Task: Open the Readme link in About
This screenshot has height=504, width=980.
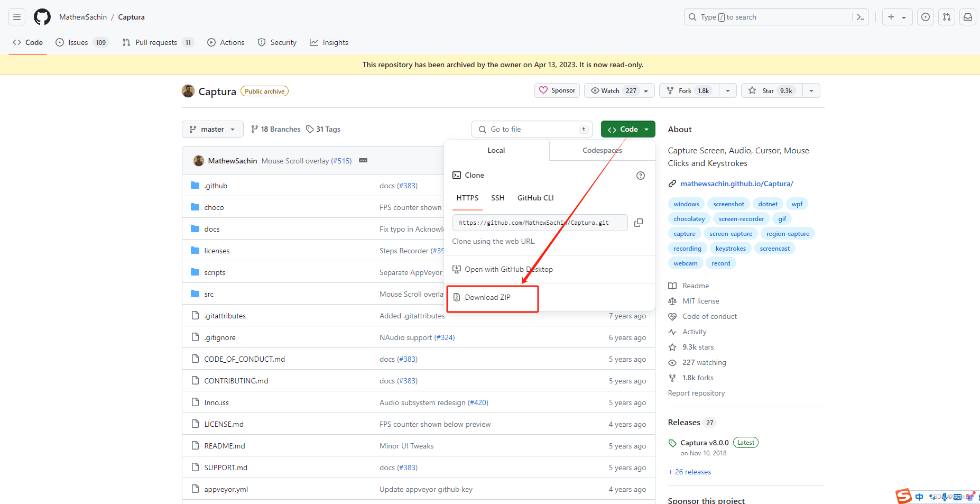Action: pos(696,286)
